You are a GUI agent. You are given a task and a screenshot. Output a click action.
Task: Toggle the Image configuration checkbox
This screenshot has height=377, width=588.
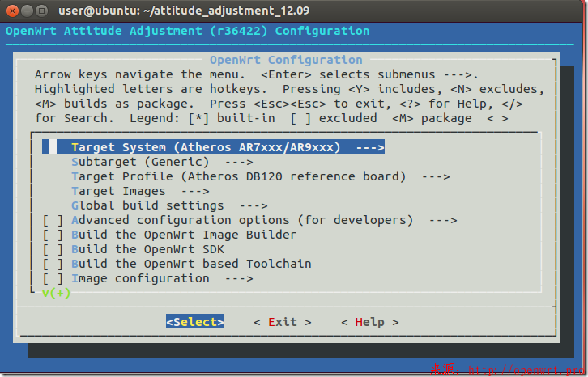pos(53,278)
